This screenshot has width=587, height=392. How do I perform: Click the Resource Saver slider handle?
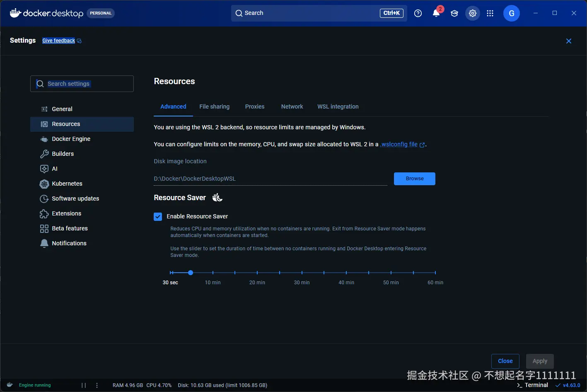191,273
